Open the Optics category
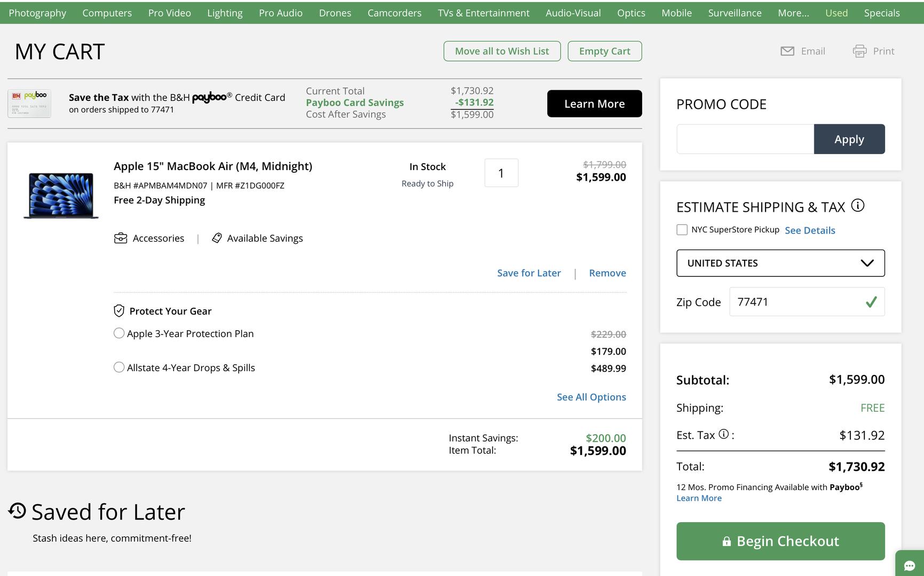This screenshot has height=576, width=924. pos(631,13)
